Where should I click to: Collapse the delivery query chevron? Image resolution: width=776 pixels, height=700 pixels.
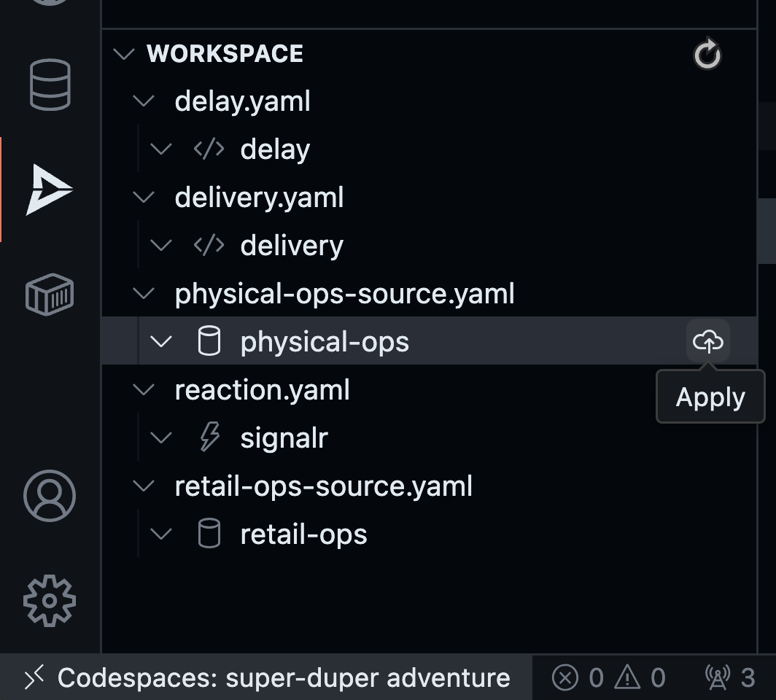[160, 245]
